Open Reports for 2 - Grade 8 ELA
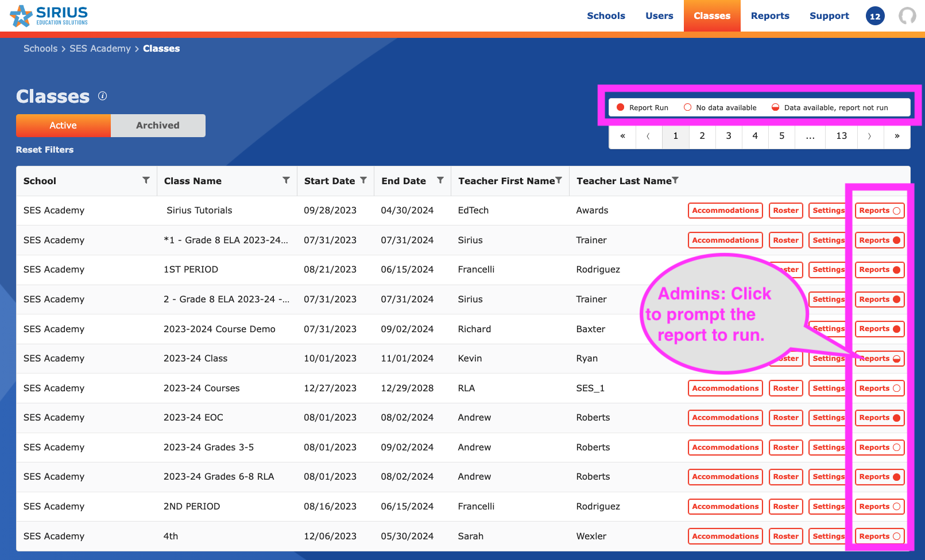 pyautogui.click(x=880, y=300)
